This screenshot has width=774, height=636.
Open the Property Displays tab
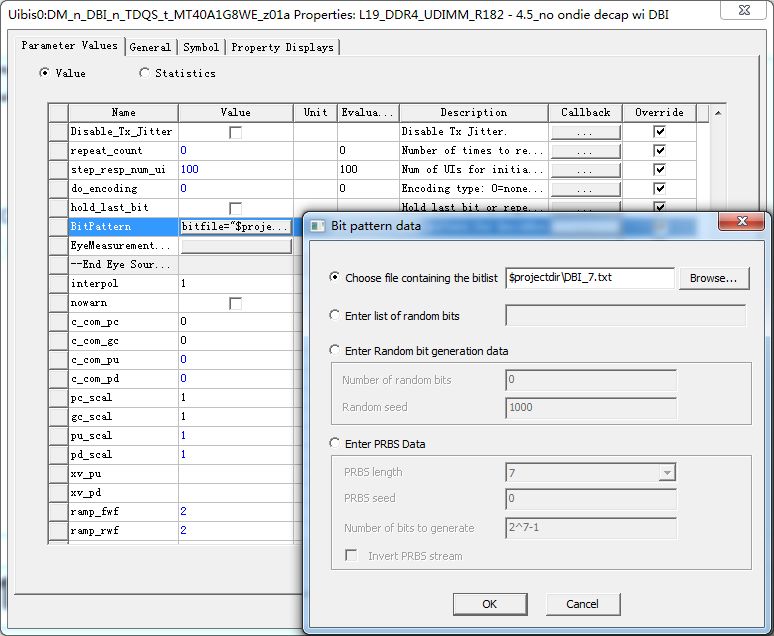coord(282,47)
